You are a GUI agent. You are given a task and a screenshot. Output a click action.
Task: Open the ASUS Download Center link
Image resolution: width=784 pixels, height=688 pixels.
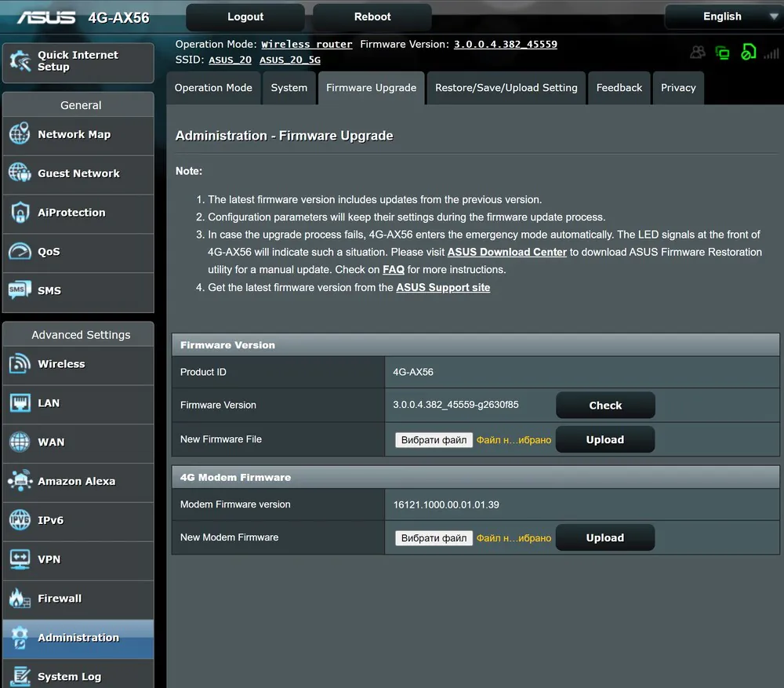pos(507,252)
